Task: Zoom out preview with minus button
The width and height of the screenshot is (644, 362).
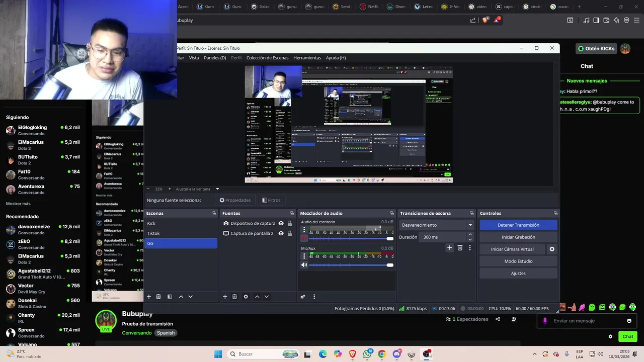Action: pyautogui.click(x=148, y=189)
